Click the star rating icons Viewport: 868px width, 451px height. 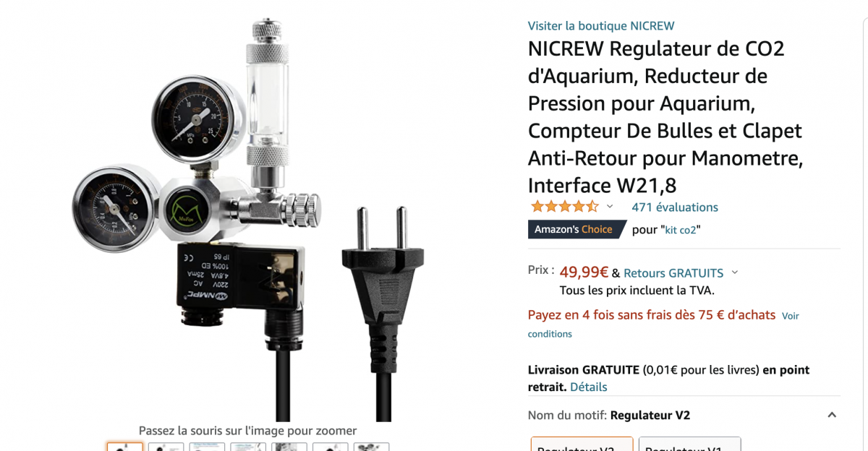pyautogui.click(x=565, y=207)
